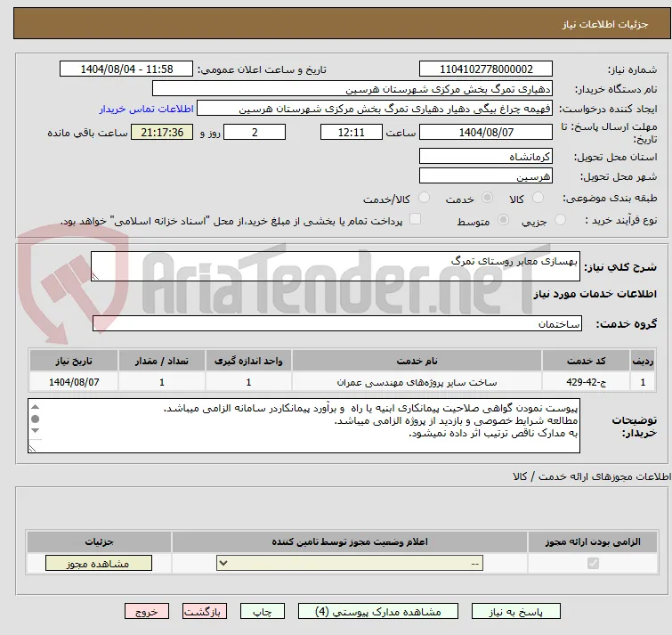Click the remaining days field showing 2
The height and width of the screenshot is (635, 672).
pos(255,132)
